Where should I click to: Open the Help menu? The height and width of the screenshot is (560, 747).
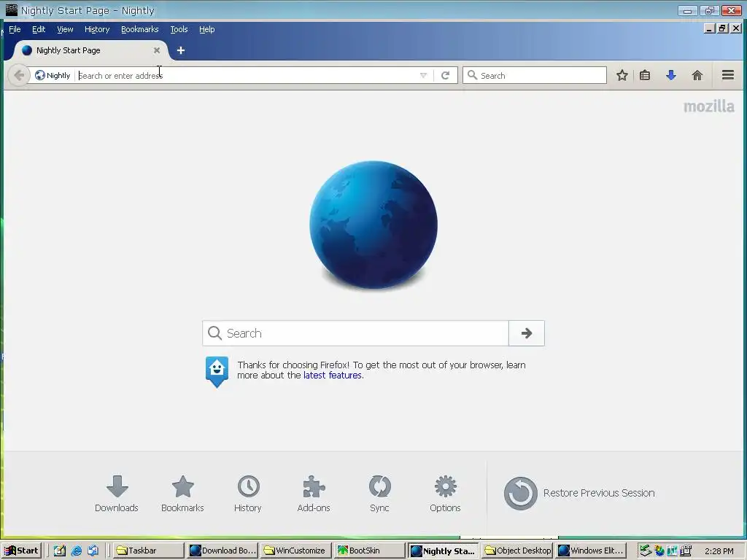[x=206, y=29]
